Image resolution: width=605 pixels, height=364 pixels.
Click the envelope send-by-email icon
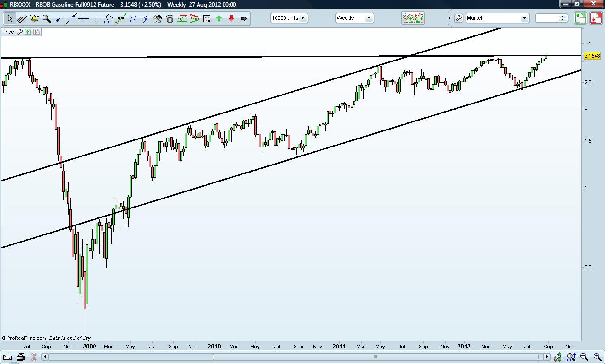[x=8, y=357]
